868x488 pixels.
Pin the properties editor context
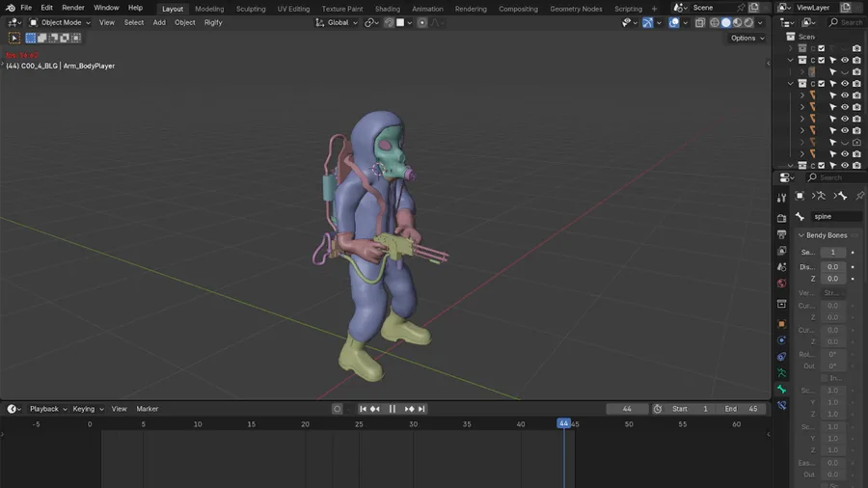pyautogui.click(x=859, y=196)
